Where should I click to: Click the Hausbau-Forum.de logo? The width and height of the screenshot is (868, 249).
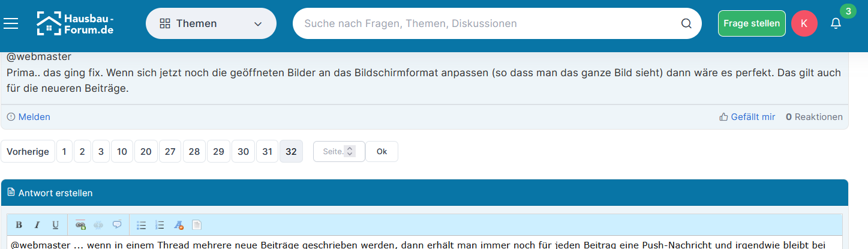coord(75,23)
